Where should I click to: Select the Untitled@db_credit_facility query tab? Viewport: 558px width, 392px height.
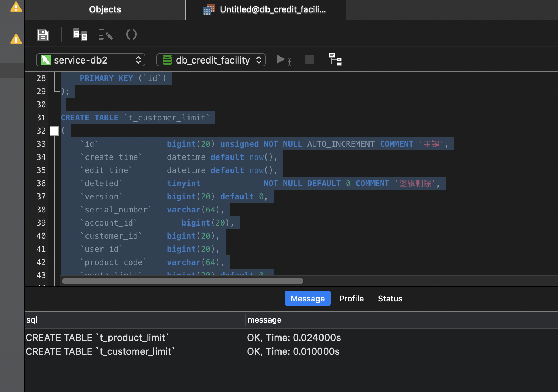(x=266, y=9)
